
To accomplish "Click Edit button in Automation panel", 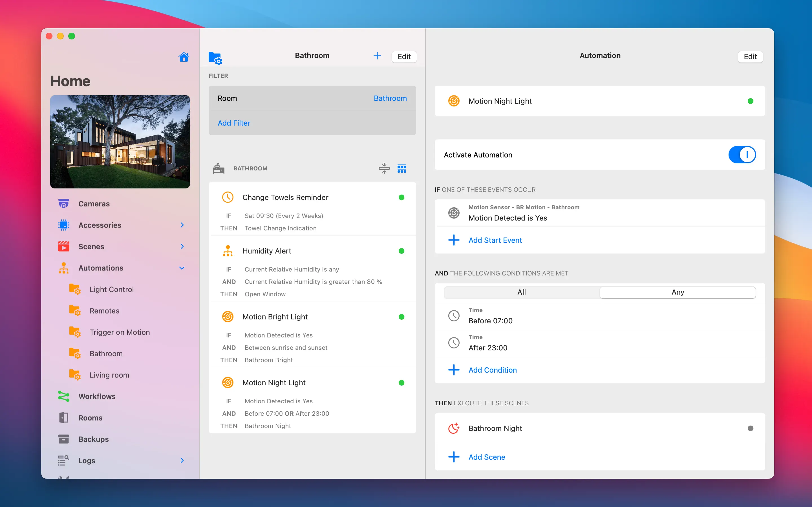I will pos(750,57).
